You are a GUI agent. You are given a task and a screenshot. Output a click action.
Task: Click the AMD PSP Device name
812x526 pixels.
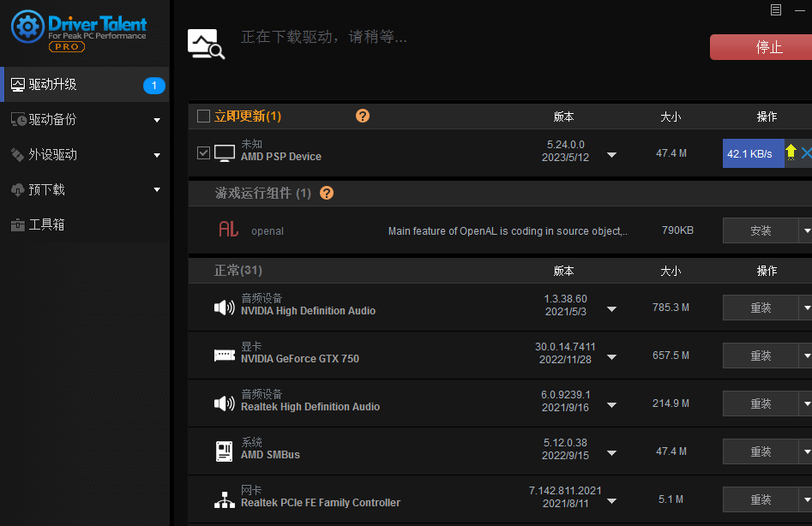click(281, 157)
